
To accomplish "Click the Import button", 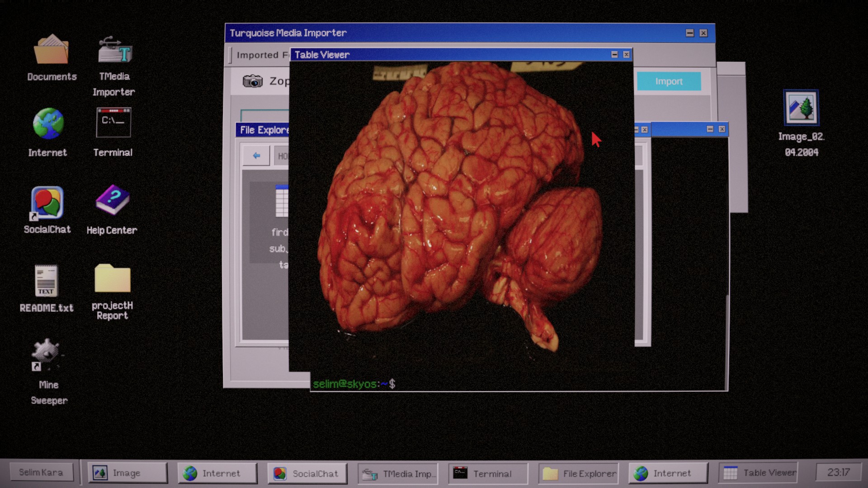I will pyautogui.click(x=669, y=81).
